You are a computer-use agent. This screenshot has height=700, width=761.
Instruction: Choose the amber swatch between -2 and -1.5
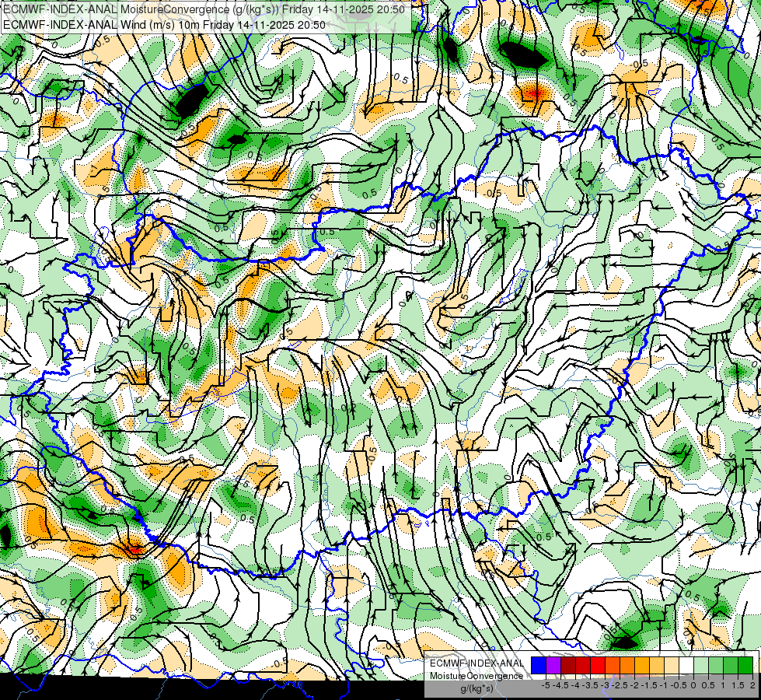click(x=641, y=666)
